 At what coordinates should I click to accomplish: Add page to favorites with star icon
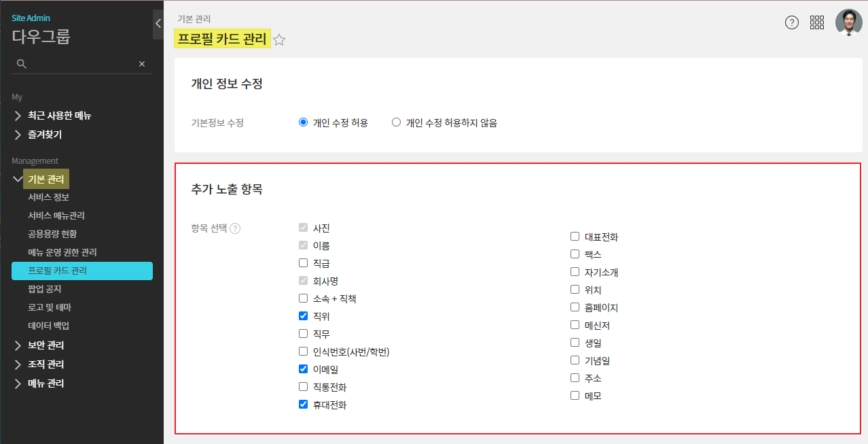pos(279,40)
